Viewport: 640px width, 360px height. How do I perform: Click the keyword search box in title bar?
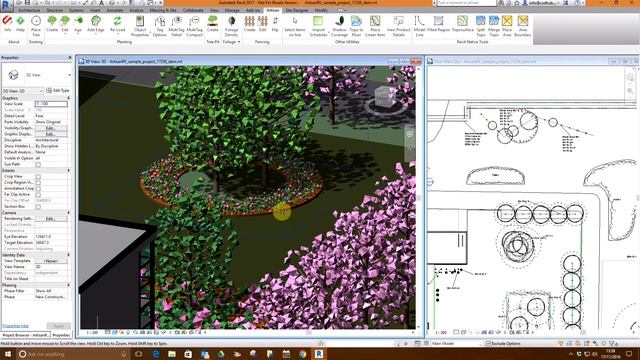467,3
